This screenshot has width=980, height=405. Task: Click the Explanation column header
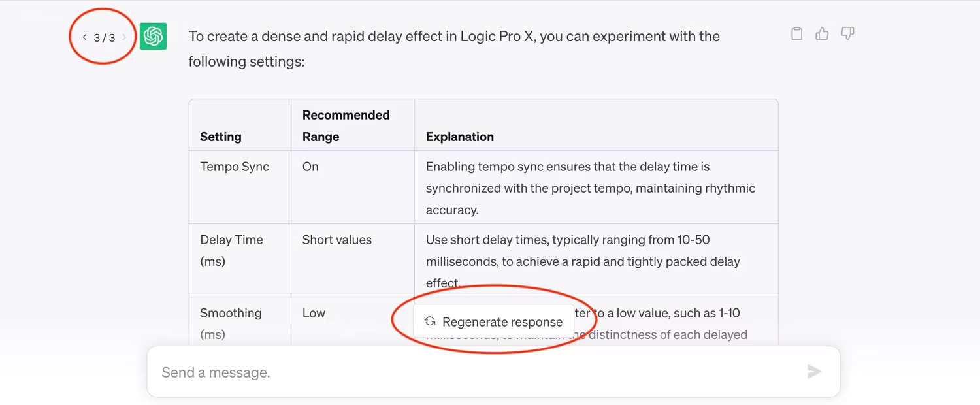[x=460, y=137]
